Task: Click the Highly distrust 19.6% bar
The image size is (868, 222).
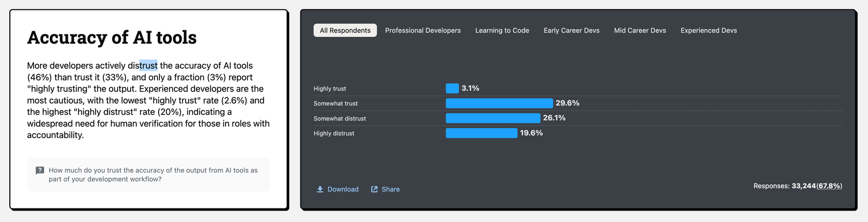Action: 481,133
